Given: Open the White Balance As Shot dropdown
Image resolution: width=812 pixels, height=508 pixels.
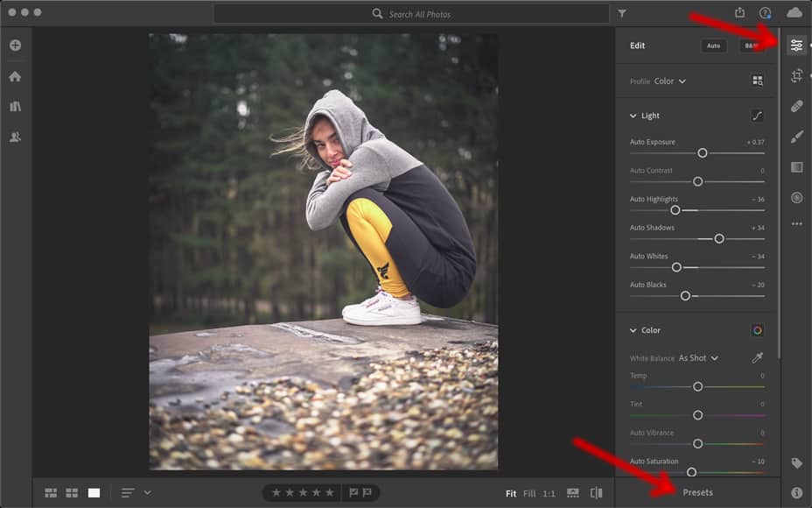Looking at the screenshot, I should point(698,358).
